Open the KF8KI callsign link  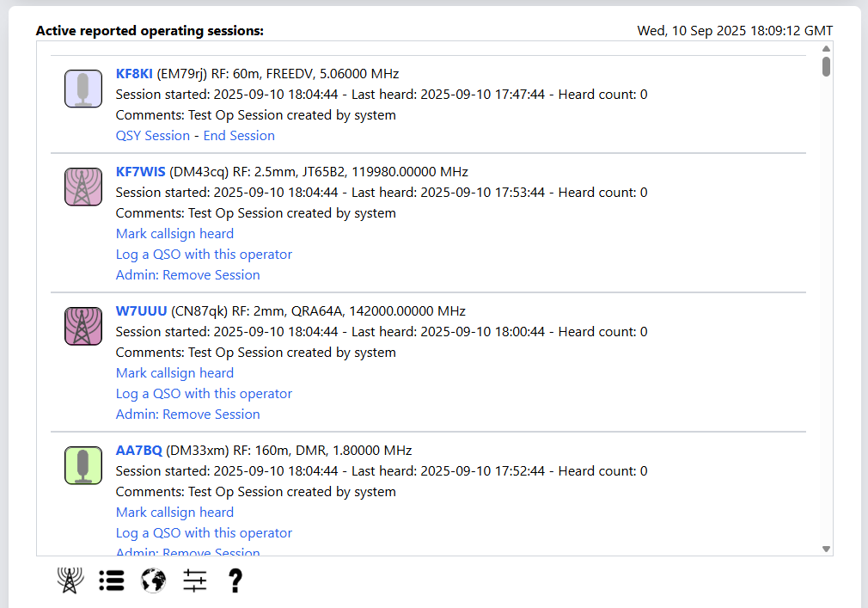click(x=134, y=74)
